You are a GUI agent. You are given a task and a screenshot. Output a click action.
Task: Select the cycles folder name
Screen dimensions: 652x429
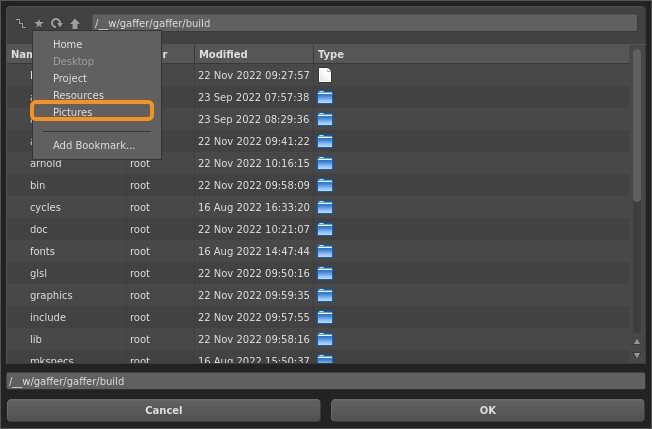coord(45,207)
